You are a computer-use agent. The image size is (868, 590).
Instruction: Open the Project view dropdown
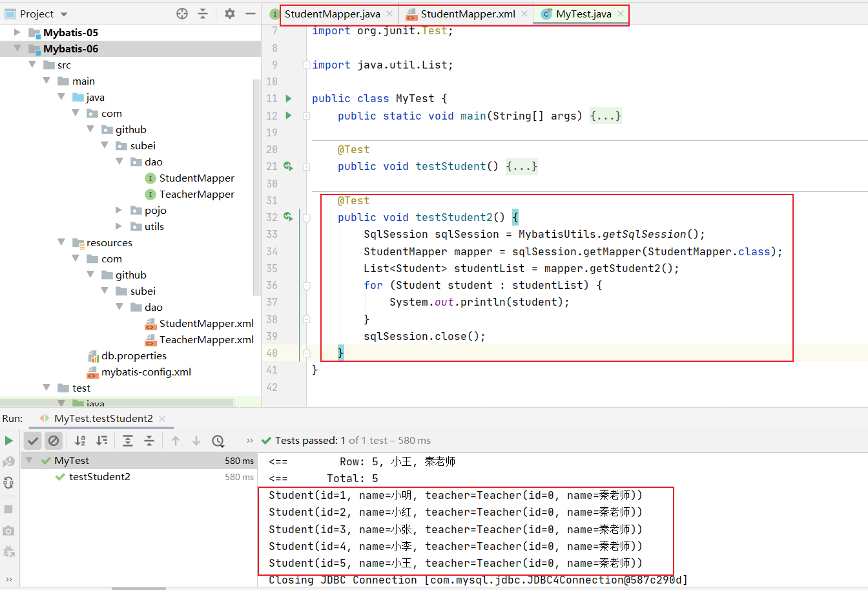(x=63, y=14)
